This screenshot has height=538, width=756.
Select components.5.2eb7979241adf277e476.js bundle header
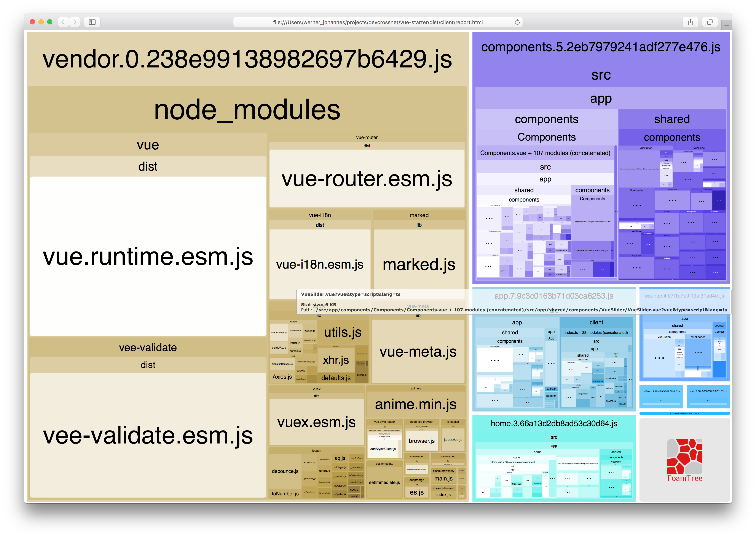pos(601,47)
